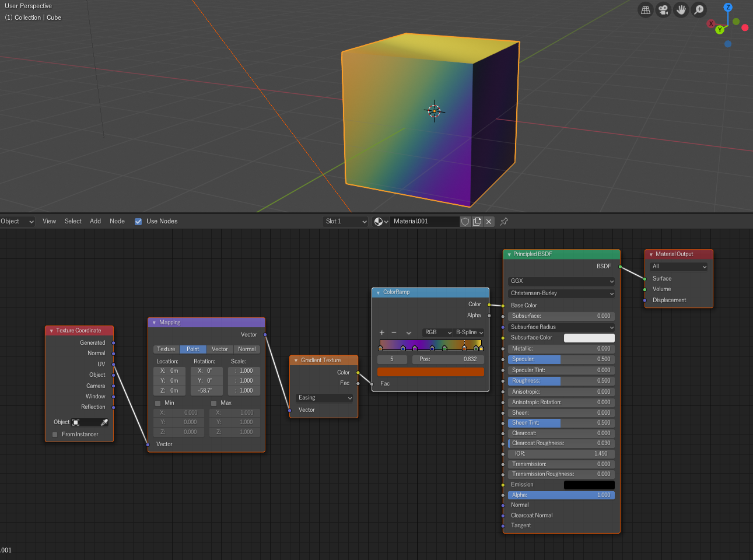Click the Emission black color swatch
Screen dimensions: 753x560
click(x=589, y=485)
